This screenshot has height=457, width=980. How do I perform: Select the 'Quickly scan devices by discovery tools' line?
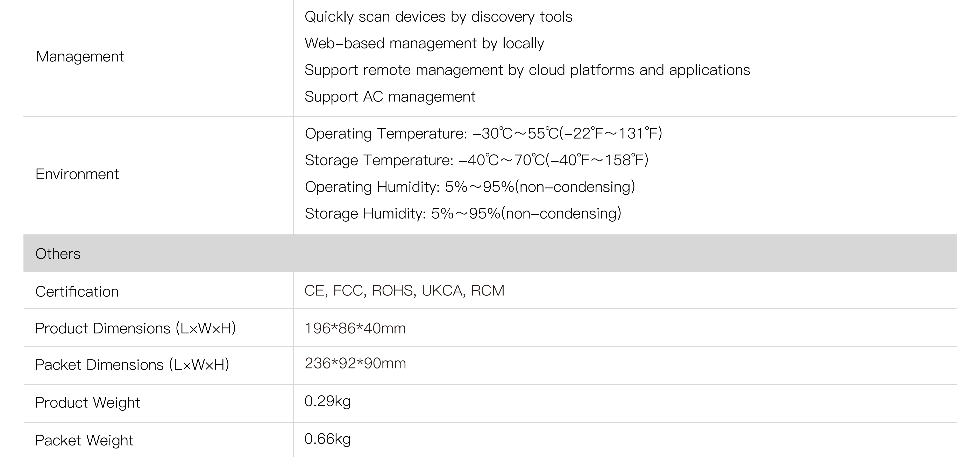438,17
